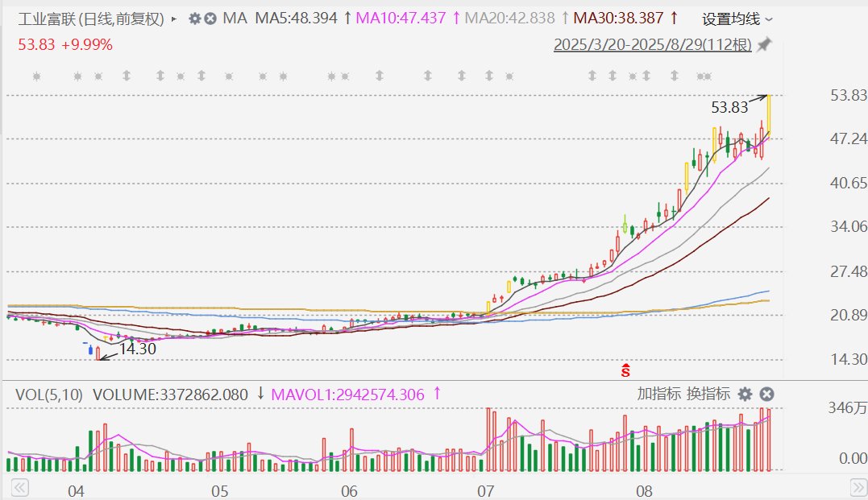Click the 08 month label on time axis
This screenshot has width=868, height=500.
click(644, 491)
